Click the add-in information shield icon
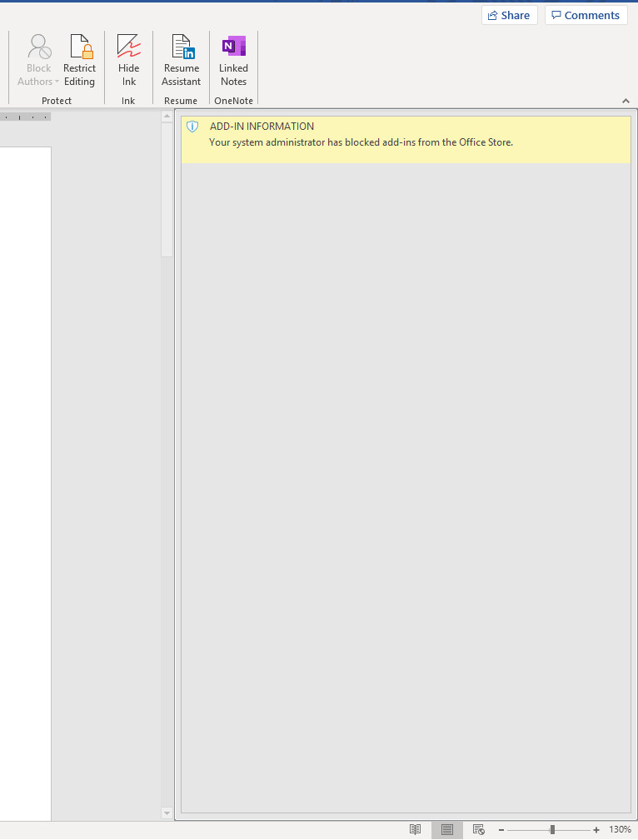Image resolution: width=638 pixels, height=840 pixels. (x=192, y=127)
